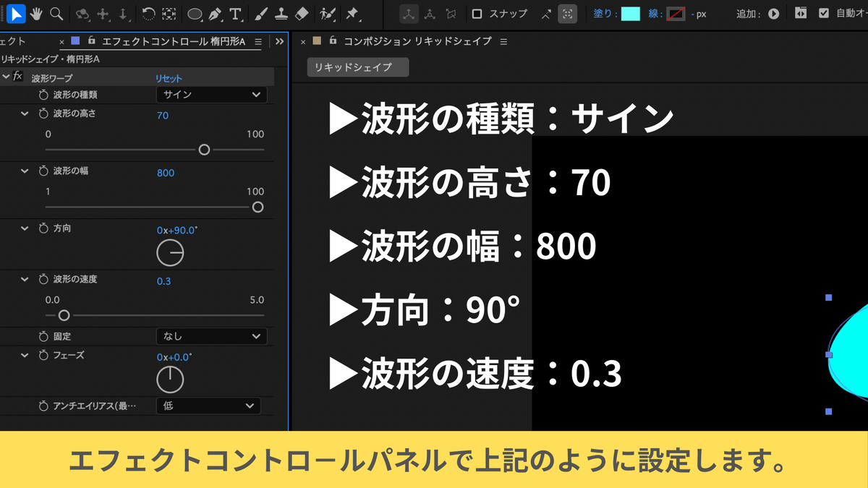
Task: Click stopwatch for フェーズ
Action: tap(44, 356)
